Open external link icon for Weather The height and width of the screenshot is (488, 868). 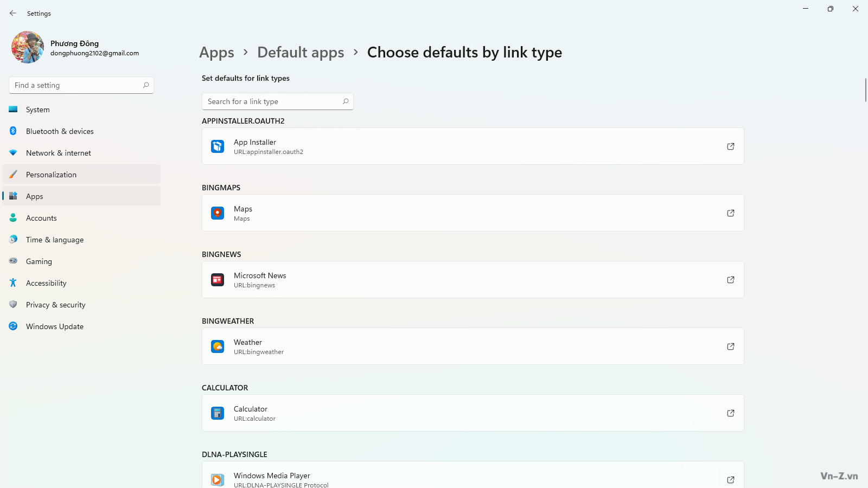[731, 346]
